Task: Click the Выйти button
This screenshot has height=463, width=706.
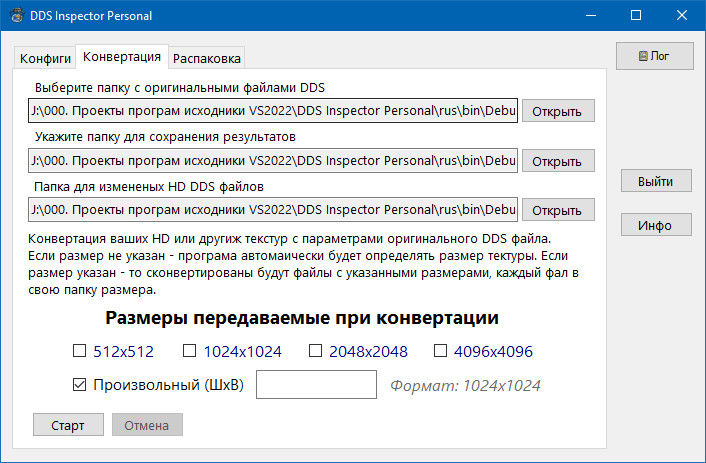Action: click(x=655, y=181)
